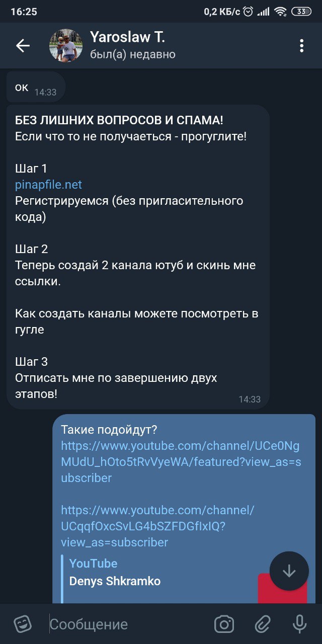Tap the back arrow in the header
Image resolution: width=322 pixels, height=644 pixels.
click(x=23, y=46)
